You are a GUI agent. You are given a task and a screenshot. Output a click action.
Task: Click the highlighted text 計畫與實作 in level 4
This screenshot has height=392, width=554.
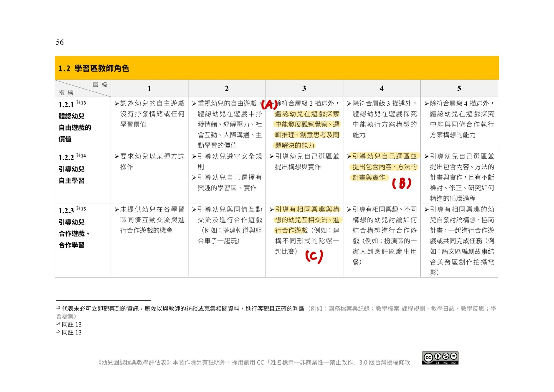click(369, 178)
